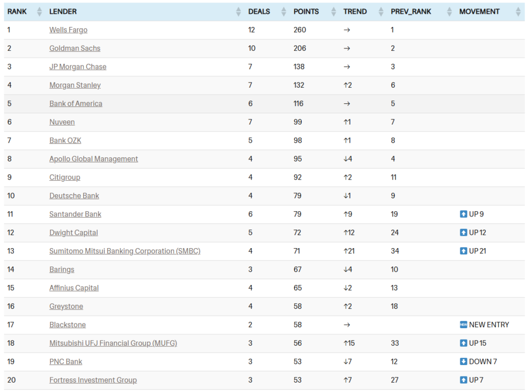Open the Greystone lender page link

66,306
